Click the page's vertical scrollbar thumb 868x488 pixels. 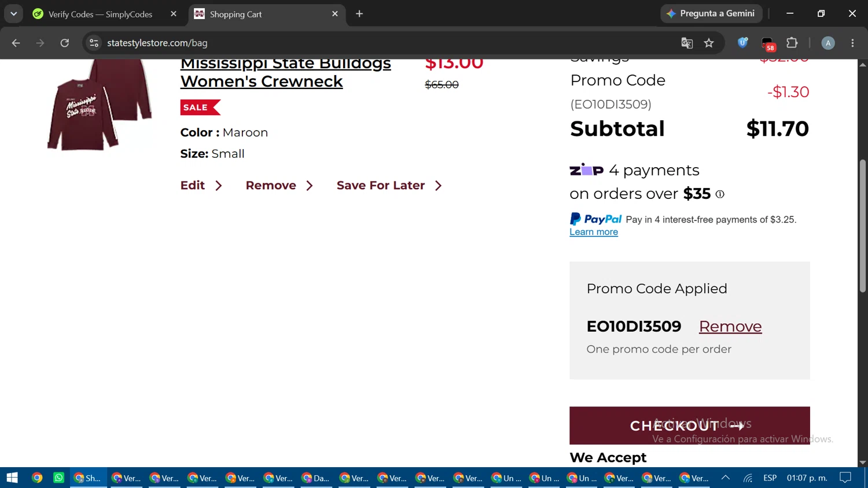pyautogui.click(x=863, y=225)
